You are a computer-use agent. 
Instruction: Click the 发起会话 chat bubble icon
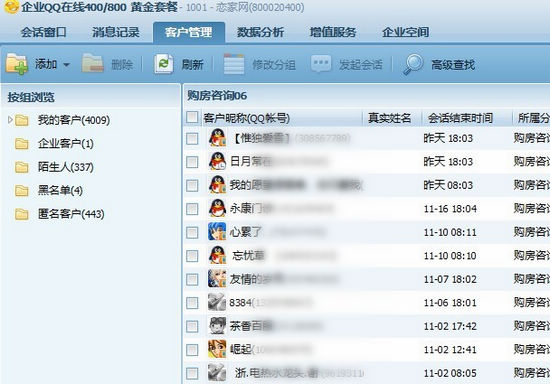[321, 64]
